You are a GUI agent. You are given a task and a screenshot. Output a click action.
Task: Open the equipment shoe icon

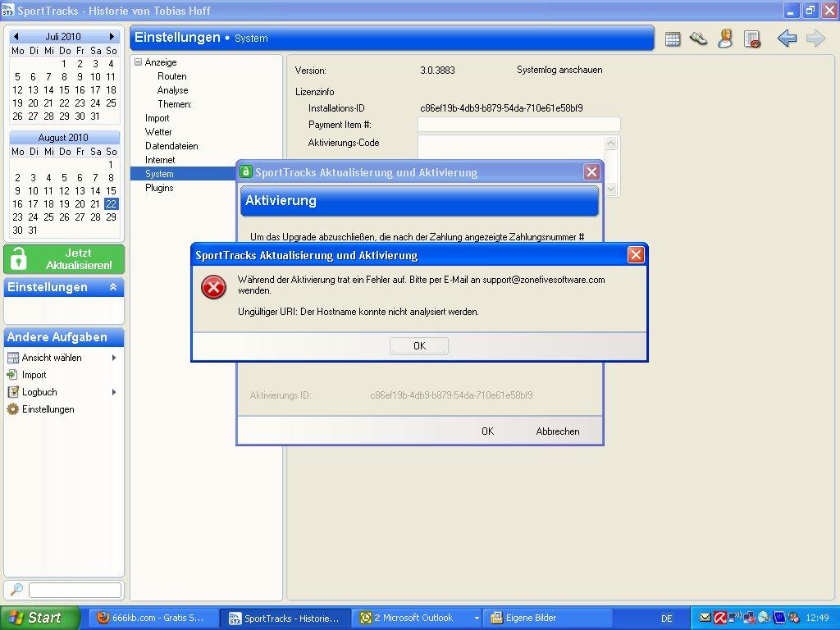[x=699, y=39]
